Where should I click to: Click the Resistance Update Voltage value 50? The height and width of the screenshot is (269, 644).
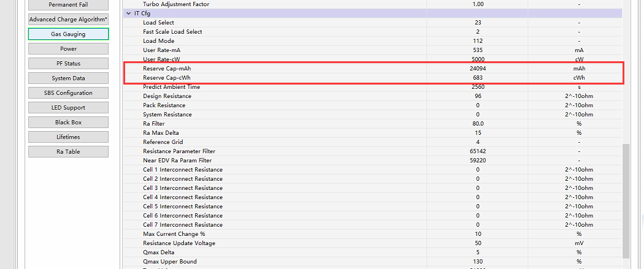(477, 243)
